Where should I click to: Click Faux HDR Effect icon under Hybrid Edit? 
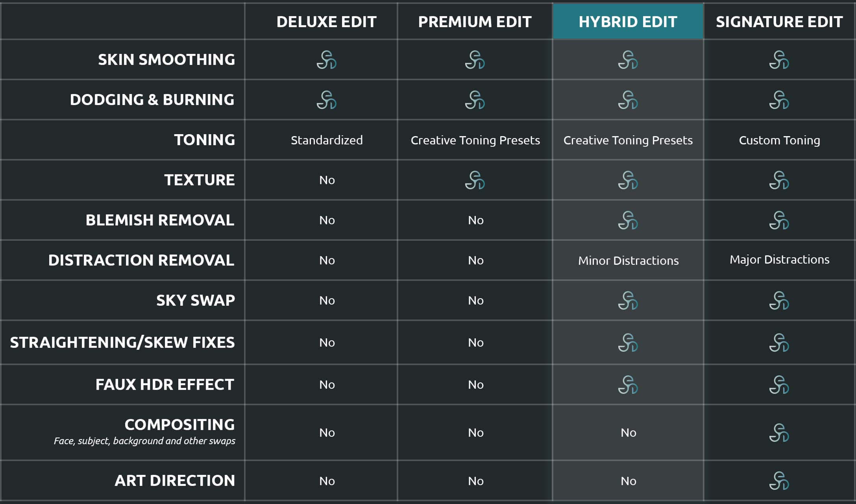pos(628,385)
